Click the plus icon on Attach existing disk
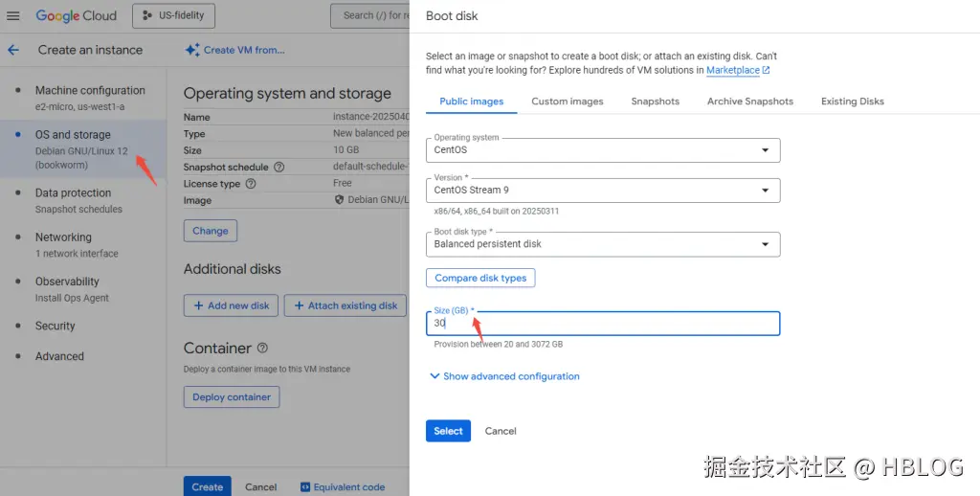The image size is (980, 496). click(299, 305)
